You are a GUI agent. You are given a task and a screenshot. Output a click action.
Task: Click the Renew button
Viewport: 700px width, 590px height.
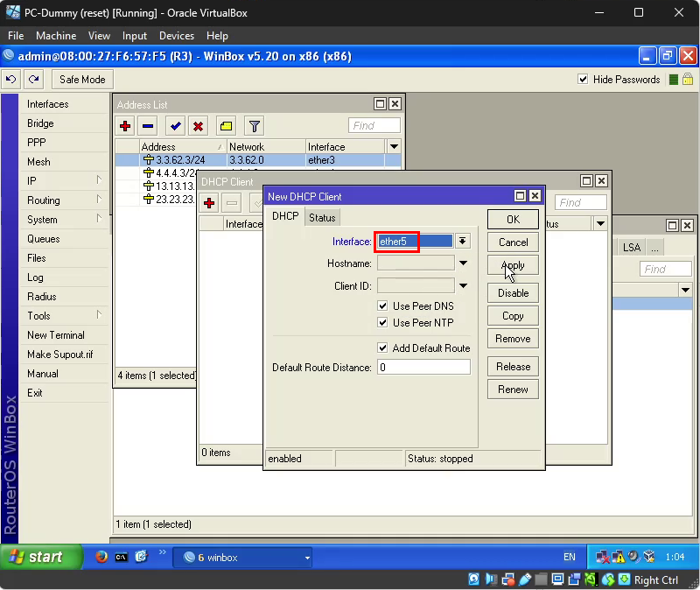513,390
